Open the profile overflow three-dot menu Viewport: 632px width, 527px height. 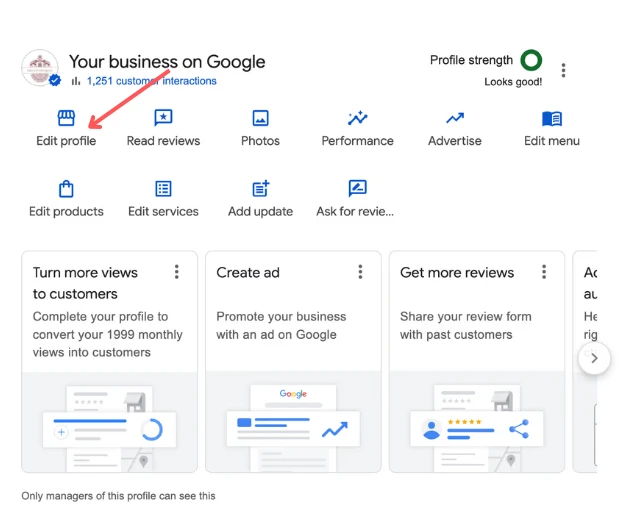point(563,70)
